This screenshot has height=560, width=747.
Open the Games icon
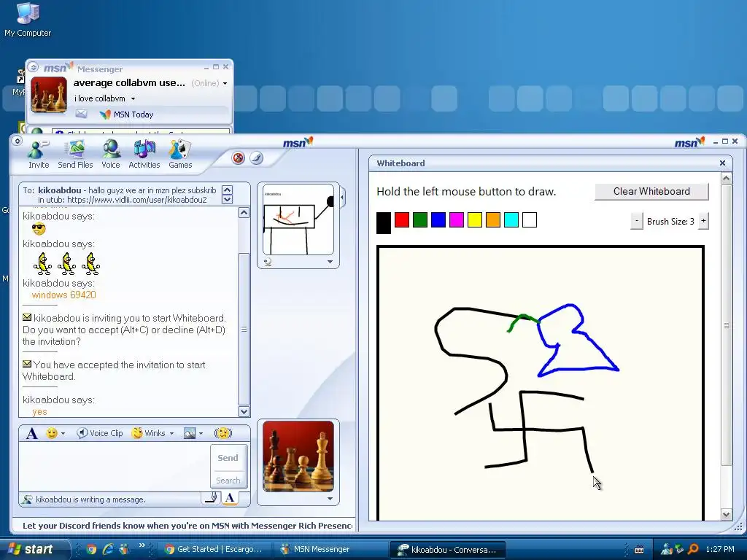tap(180, 154)
